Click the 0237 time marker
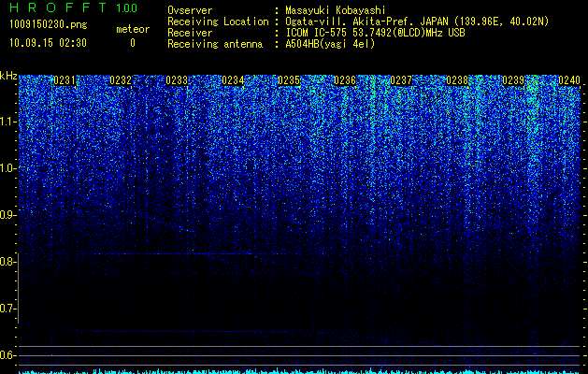588x374 pixels. click(401, 80)
